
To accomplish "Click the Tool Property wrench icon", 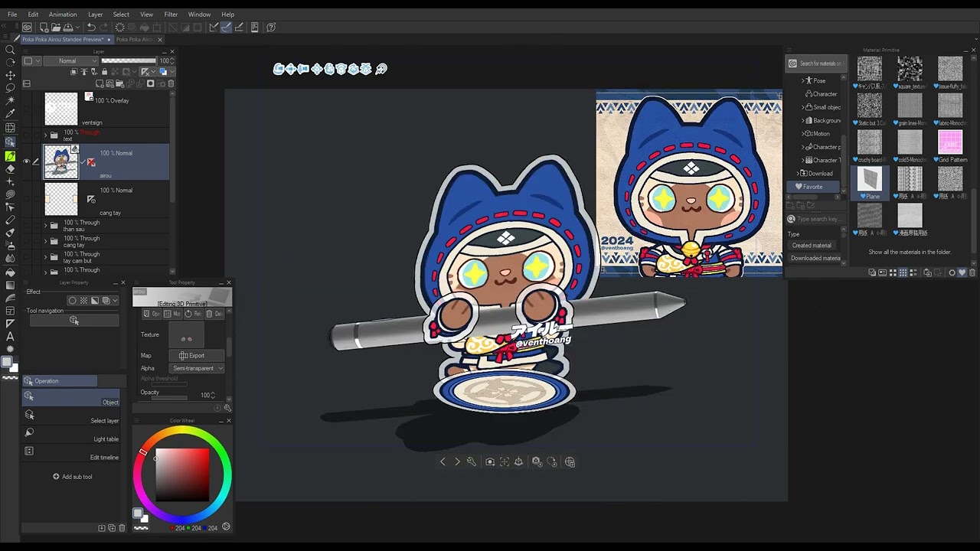I will tap(227, 408).
